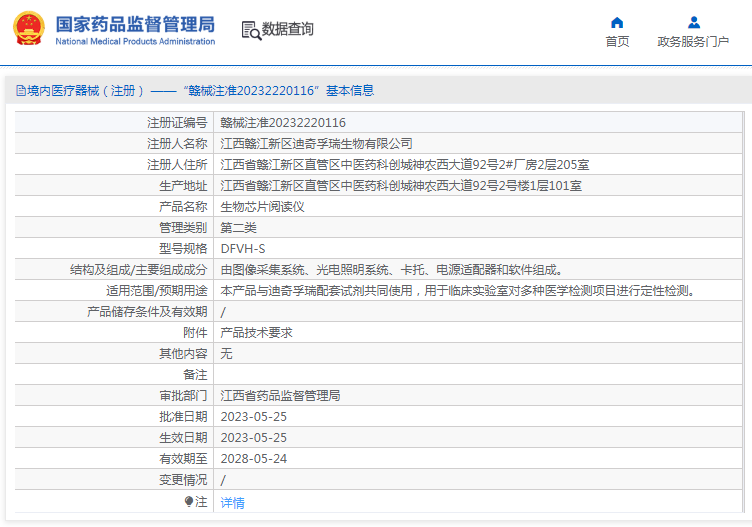The image size is (752, 527).
Task: Select the 生效日期 value 2023-05-25
Action: click(x=254, y=438)
